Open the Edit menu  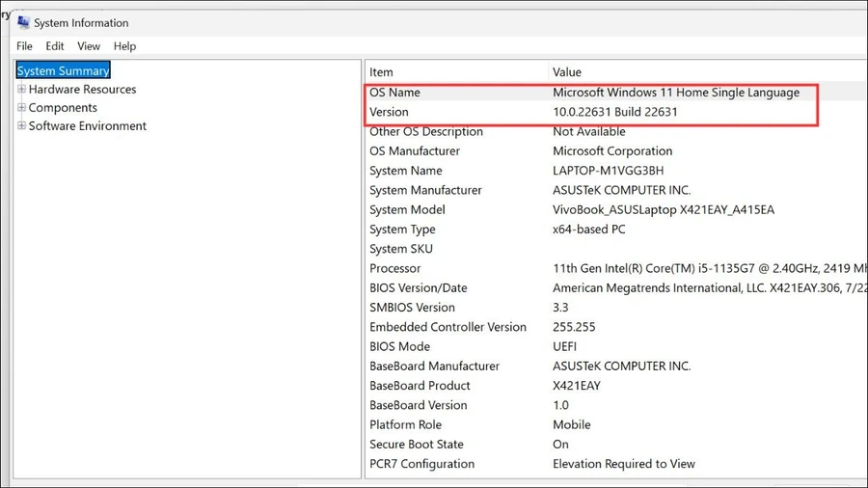[55, 46]
